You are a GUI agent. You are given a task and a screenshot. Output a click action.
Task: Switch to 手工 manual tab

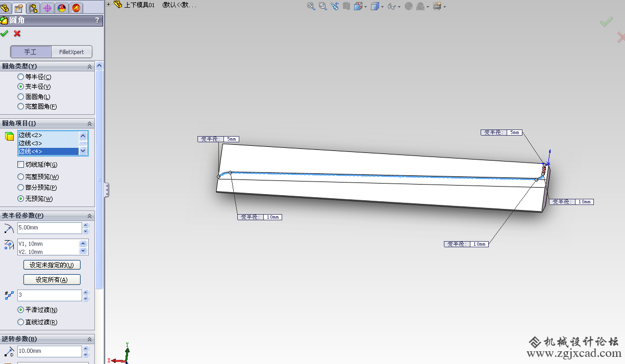[31, 52]
